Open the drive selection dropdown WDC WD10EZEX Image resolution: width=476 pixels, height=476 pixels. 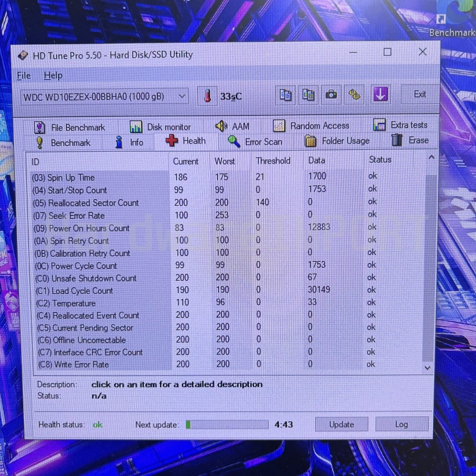[104, 97]
